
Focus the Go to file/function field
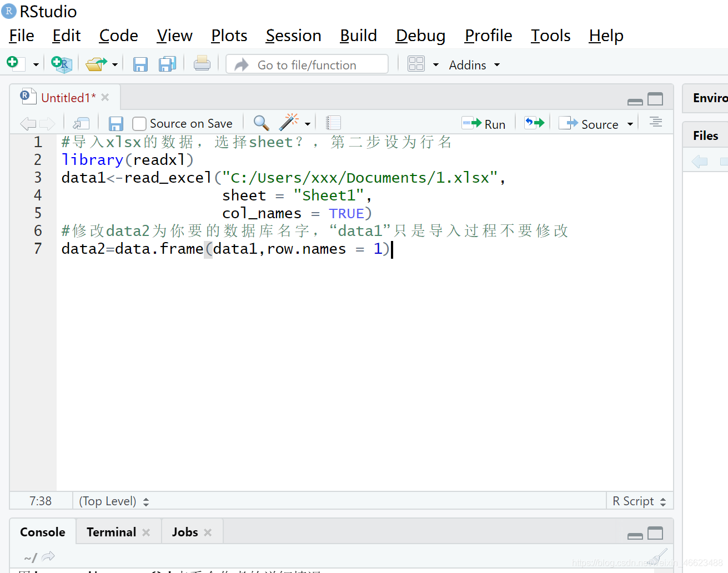(x=307, y=64)
